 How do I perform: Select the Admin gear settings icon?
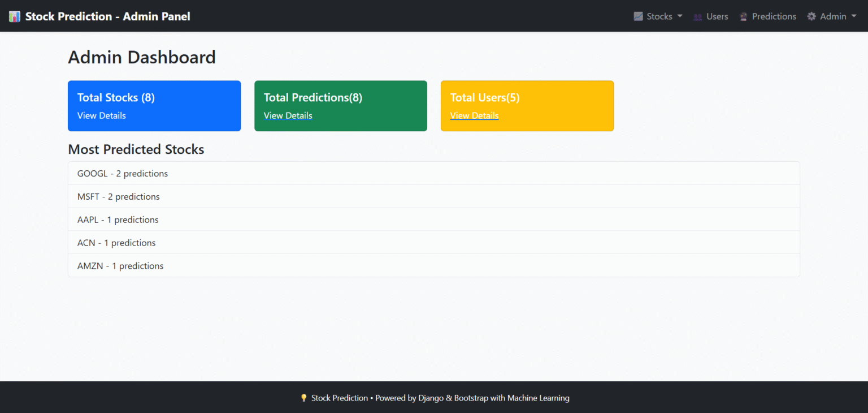811,16
